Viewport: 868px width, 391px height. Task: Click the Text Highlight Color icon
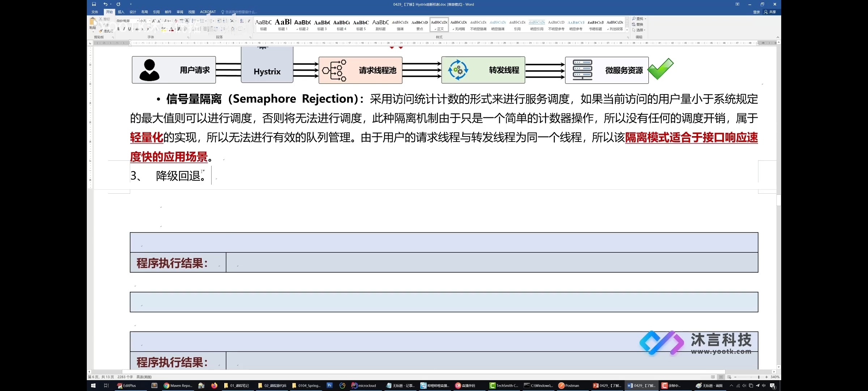pos(163,29)
